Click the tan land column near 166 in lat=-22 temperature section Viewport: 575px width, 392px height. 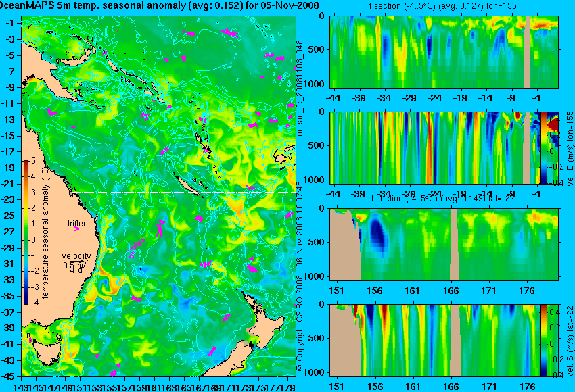point(455,245)
